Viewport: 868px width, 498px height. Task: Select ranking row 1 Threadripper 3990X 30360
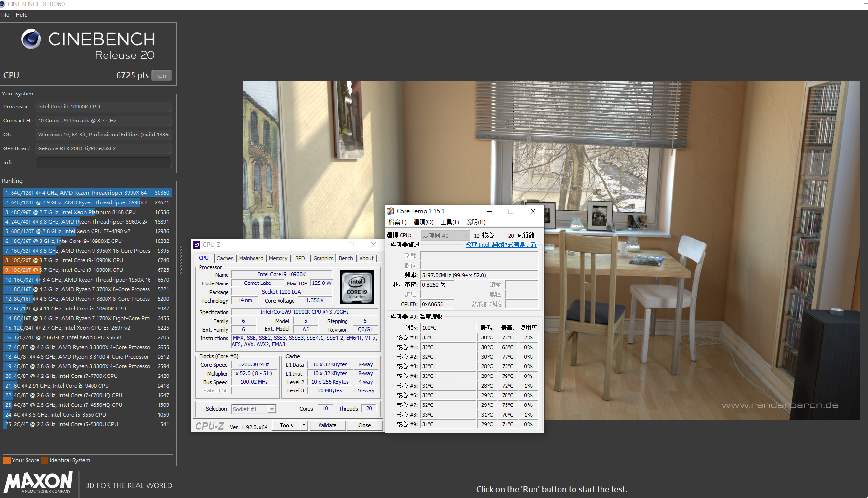[88, 193]
